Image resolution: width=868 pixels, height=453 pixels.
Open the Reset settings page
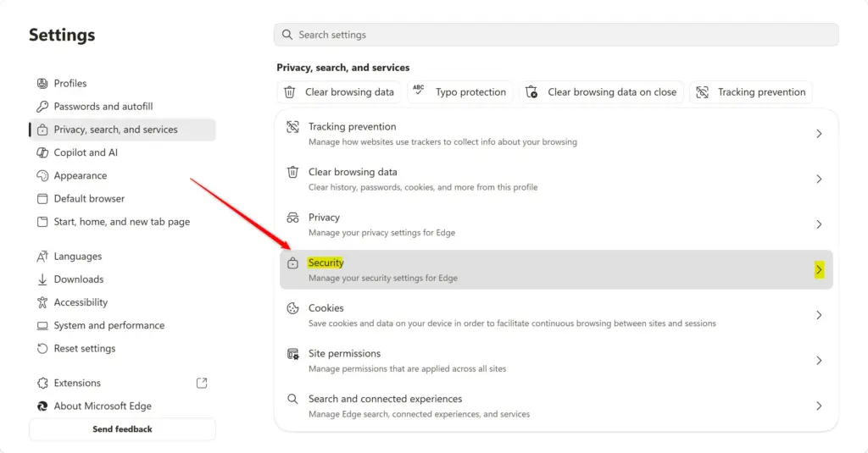(x=122, y=349)
